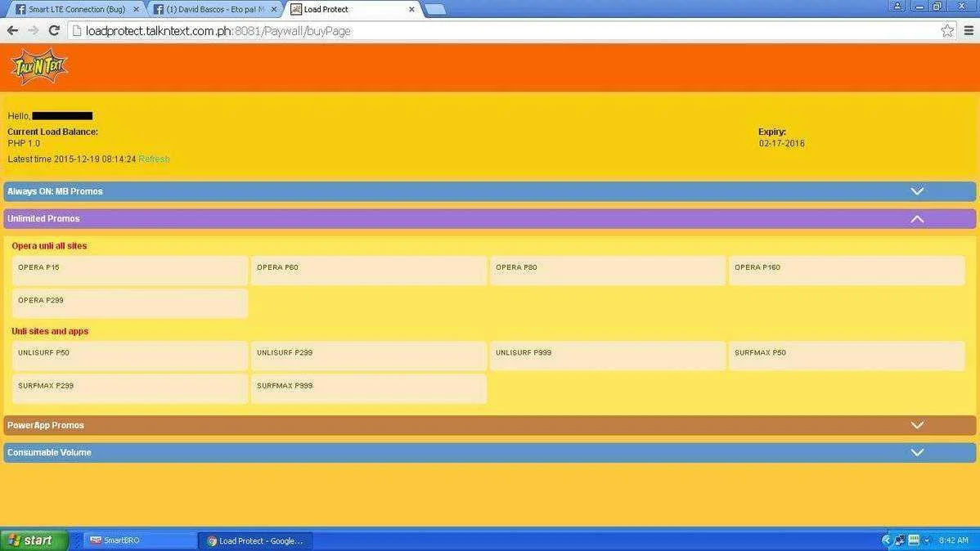
Task: Pick the SURFMAX P299 promo
Action: click(130, 389)
